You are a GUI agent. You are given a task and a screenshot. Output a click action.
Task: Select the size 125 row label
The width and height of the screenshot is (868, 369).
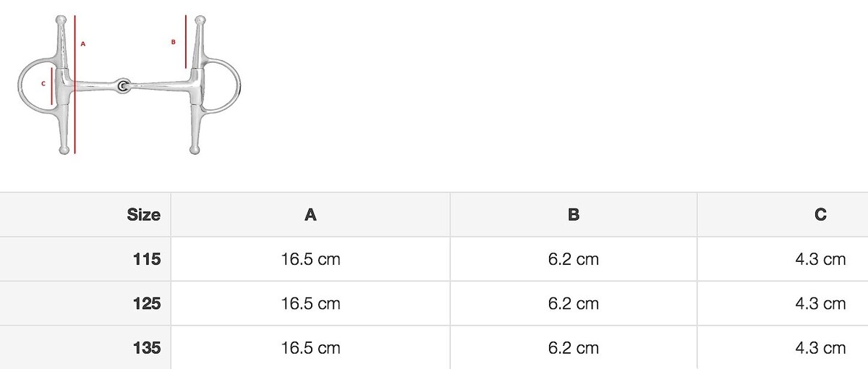point(147,304)
